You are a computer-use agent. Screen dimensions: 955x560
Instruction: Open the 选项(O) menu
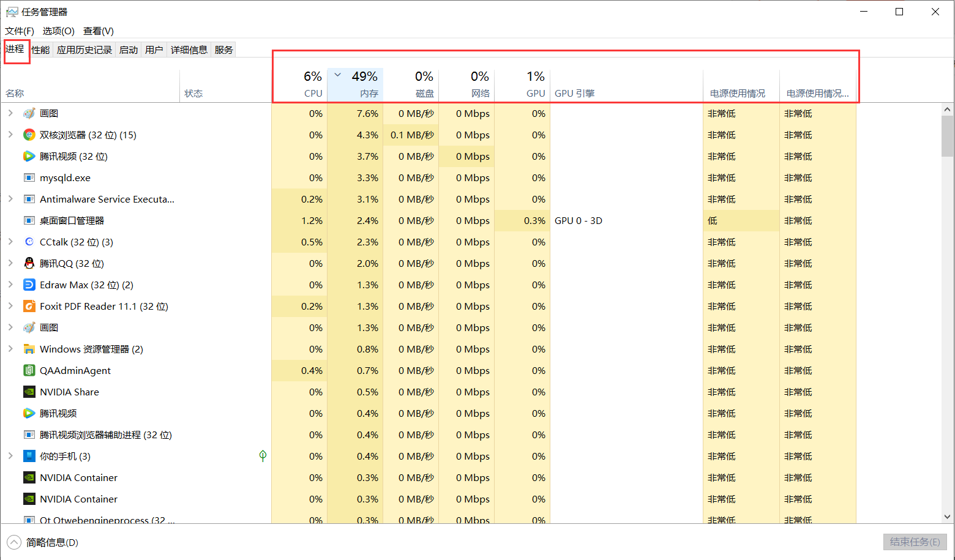(58, 31)
